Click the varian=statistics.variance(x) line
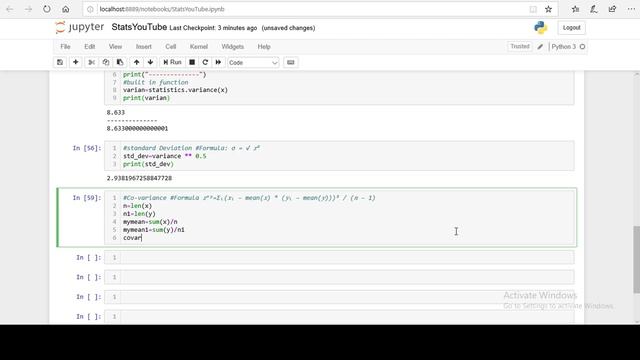Image resolution: width=640 pixels, height=360 pixels. (x=176, y=90)
